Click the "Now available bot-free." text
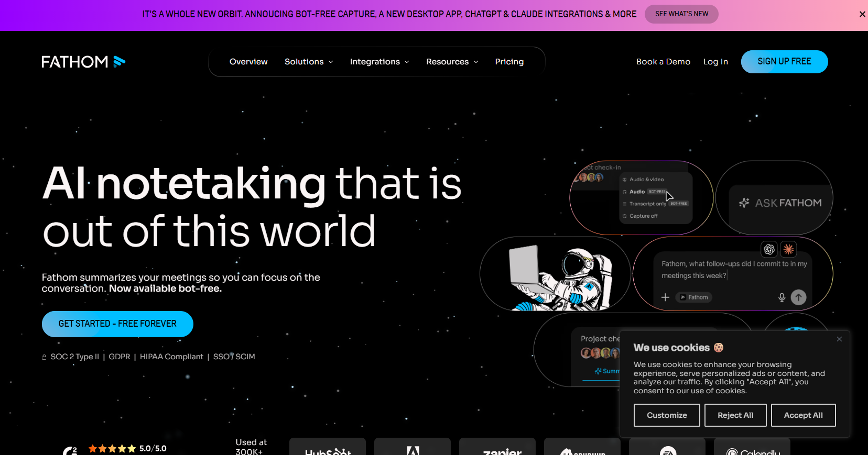 (x=165, y=288)
